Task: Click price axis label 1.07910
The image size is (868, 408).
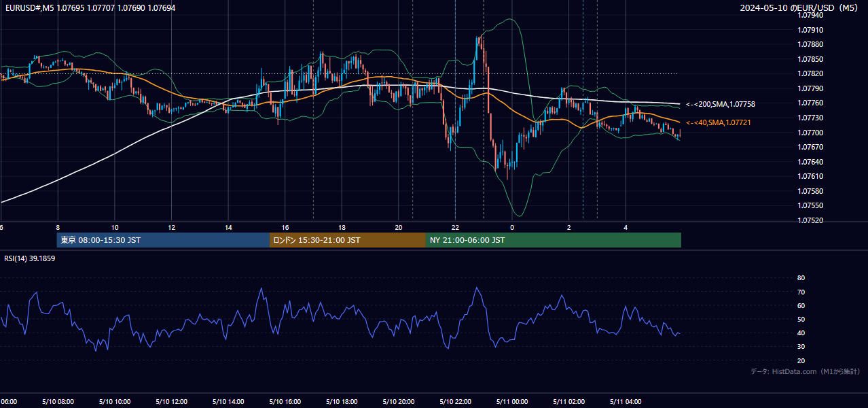Action: (x=810, y=30)
